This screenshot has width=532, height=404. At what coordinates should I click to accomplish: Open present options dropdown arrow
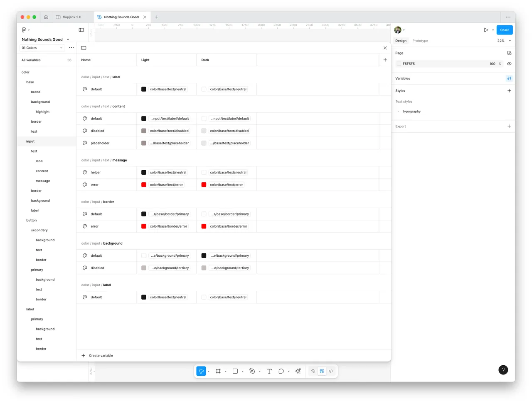click(x=493, y=30)
